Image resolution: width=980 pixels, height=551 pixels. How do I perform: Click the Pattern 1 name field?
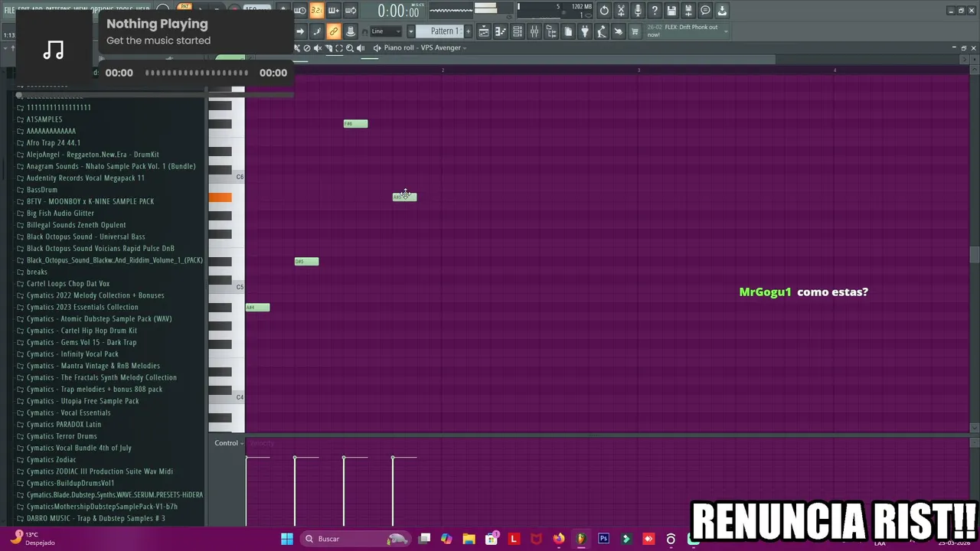pyautogui.click(x=439, y=31)
